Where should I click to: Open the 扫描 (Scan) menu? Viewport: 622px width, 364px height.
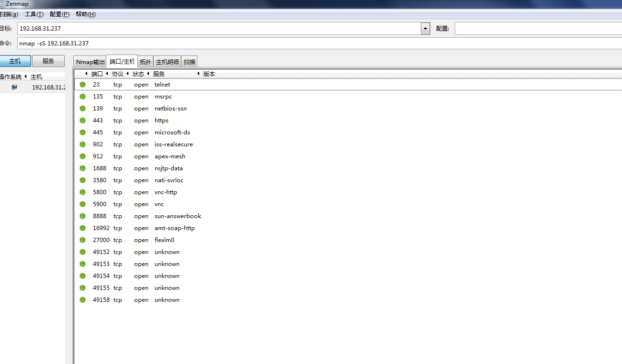pos(9,14)
